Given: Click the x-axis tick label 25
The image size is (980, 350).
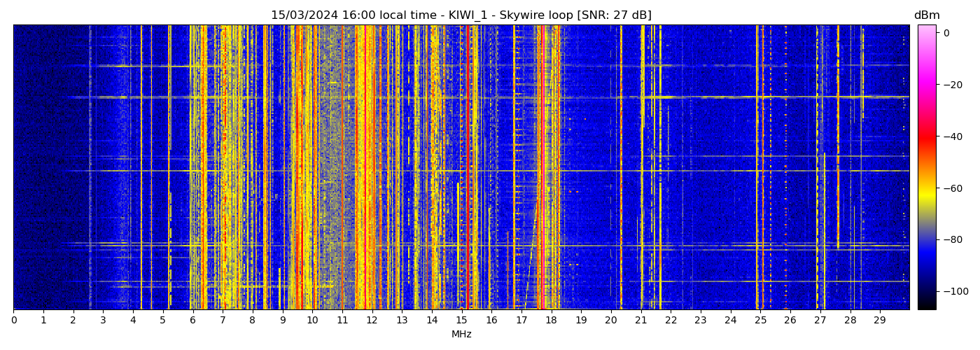Looking at the screenshot, I should pyautogui.click(x=760, y=320).
